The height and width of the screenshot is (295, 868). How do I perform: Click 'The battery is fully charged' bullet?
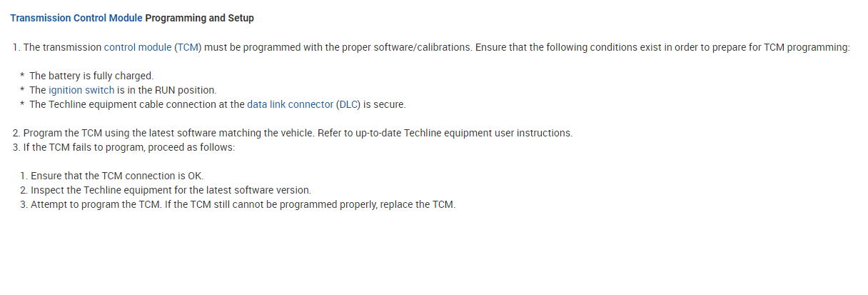[x=91, y=76]
